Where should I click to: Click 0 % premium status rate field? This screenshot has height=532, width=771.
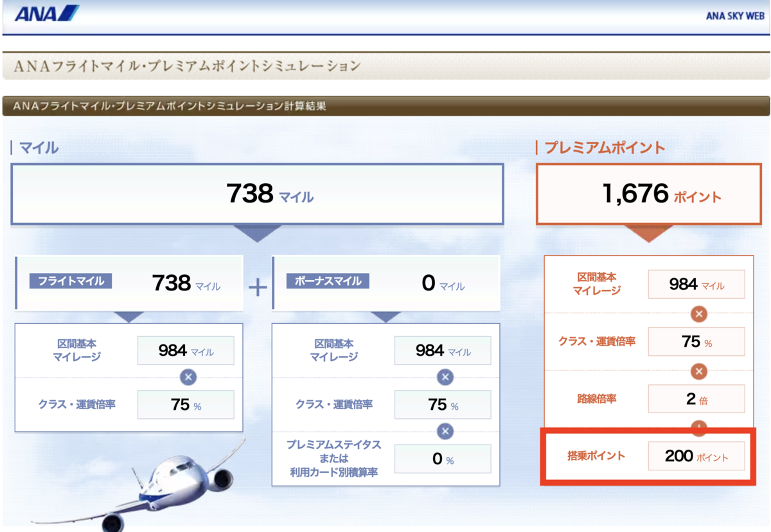(443, 459)
